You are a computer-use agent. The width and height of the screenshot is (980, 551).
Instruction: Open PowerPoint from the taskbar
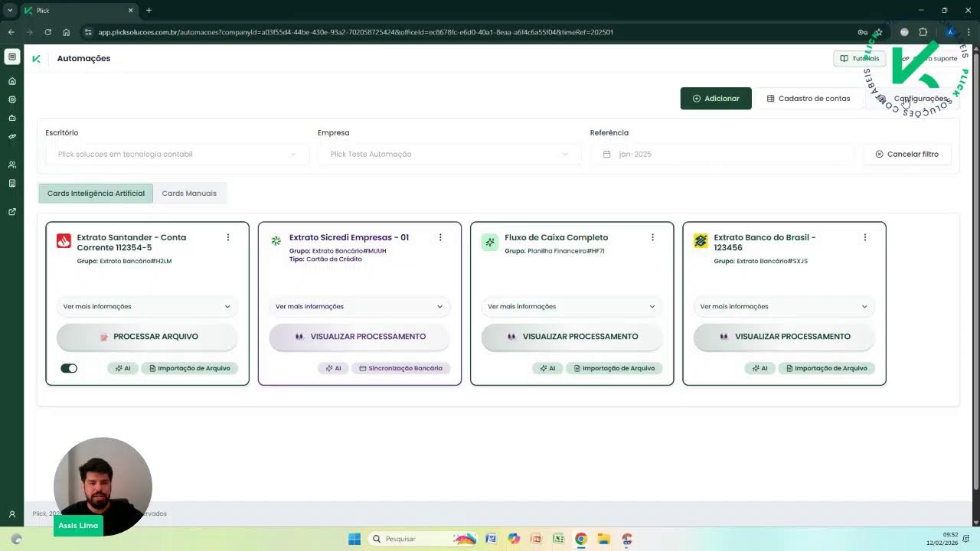click(x=536, y=539)
